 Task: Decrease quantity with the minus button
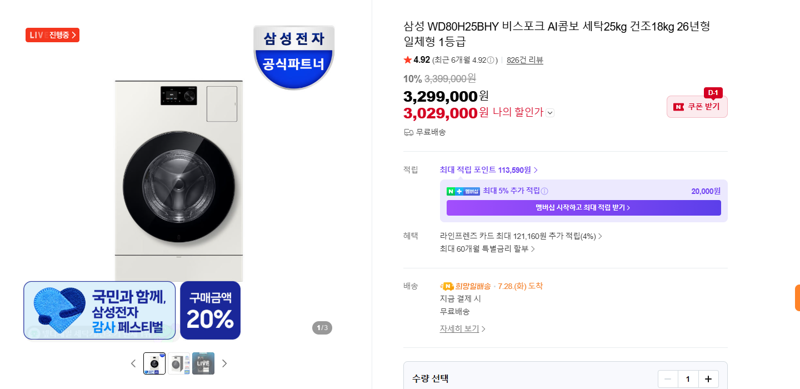pos(668,379)
